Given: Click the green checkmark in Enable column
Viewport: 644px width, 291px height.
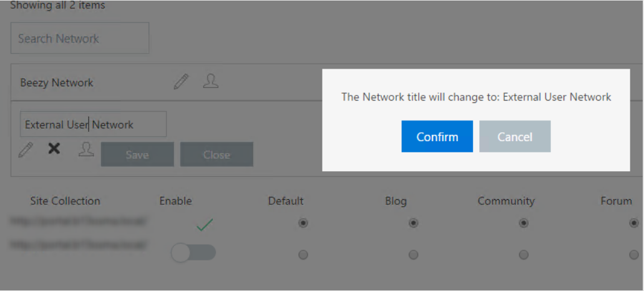Looking at the screenshot, I should 205,224.
